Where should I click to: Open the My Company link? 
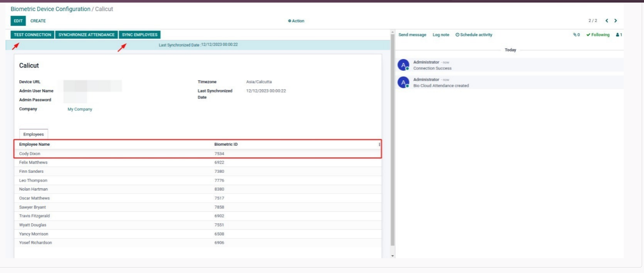(80, 109)
